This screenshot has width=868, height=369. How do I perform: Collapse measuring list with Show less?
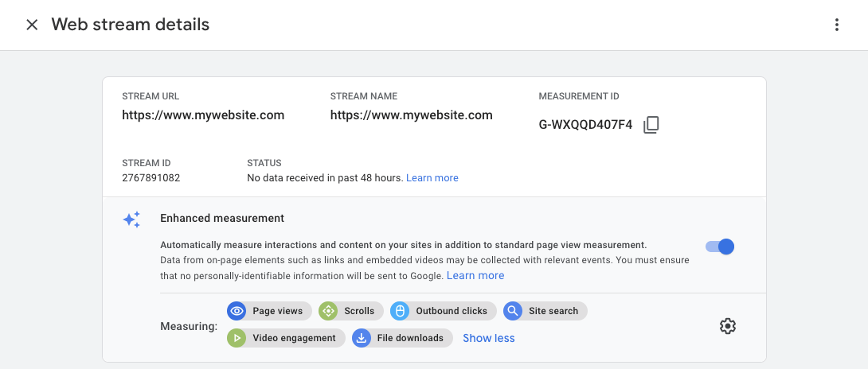click(x=488, y=338)
